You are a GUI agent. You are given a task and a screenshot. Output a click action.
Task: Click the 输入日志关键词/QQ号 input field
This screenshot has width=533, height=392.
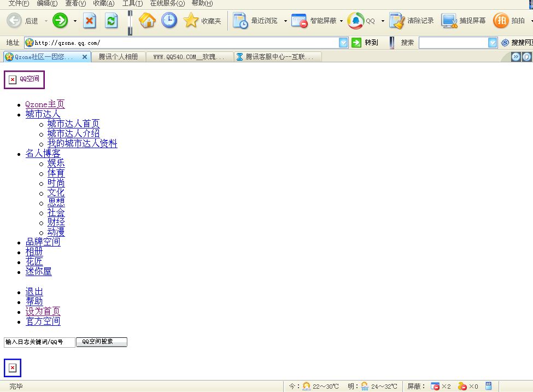(x=39, y=342)
